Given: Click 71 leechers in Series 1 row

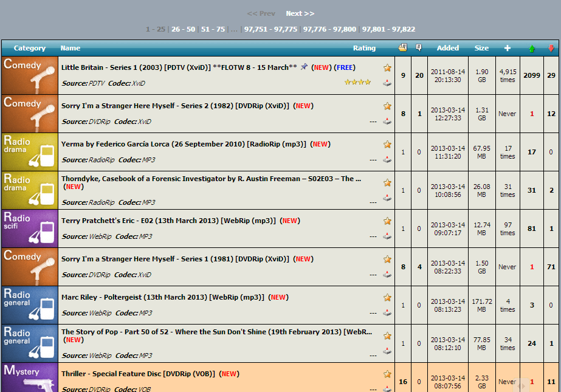Looking at the screenshot, I should (551, 267).
